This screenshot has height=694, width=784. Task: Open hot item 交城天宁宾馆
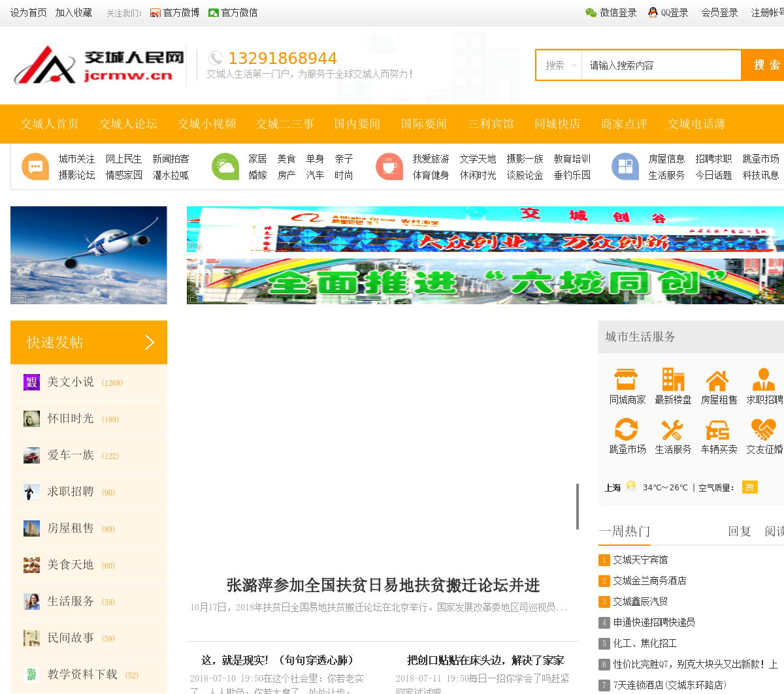point(640,560)
